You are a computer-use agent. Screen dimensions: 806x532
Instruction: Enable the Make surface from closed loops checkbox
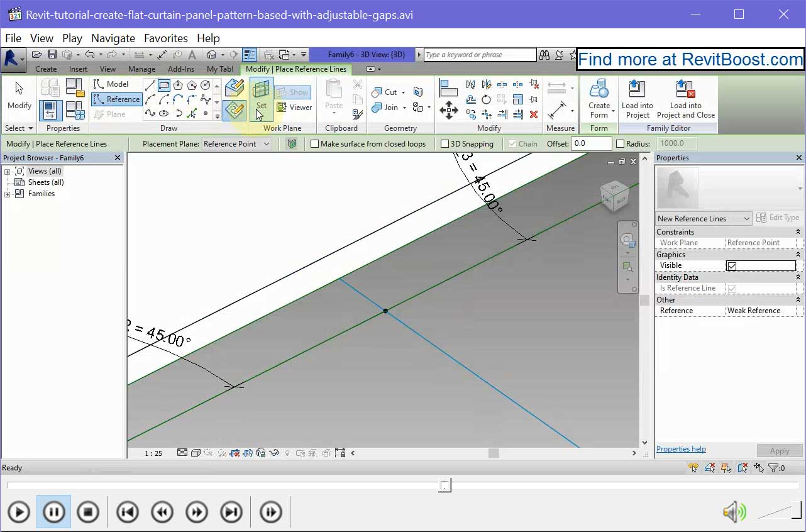click(x=315, y=143)
